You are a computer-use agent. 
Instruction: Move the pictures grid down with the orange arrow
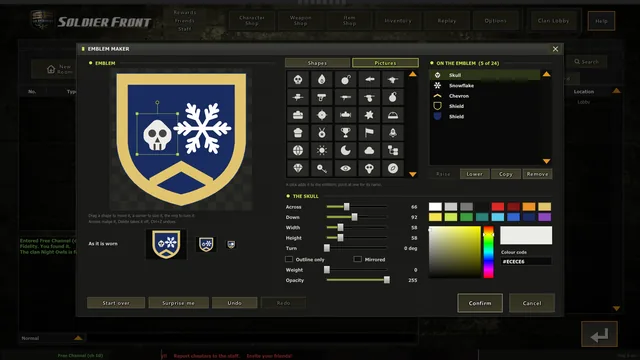[x=413, y=174]
